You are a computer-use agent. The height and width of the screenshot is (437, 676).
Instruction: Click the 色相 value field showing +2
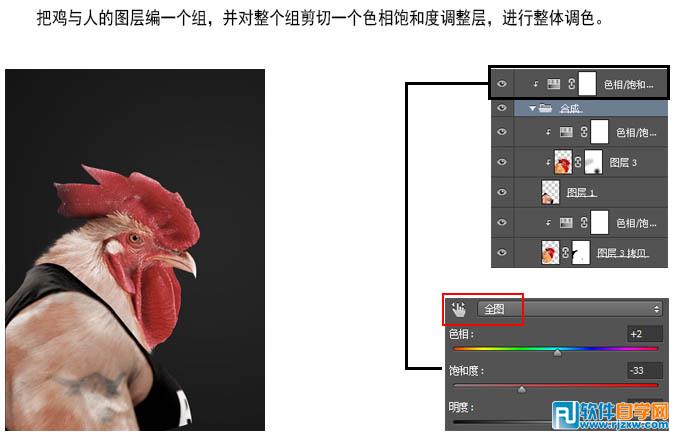pyautogui.click(x=644, y=334)
